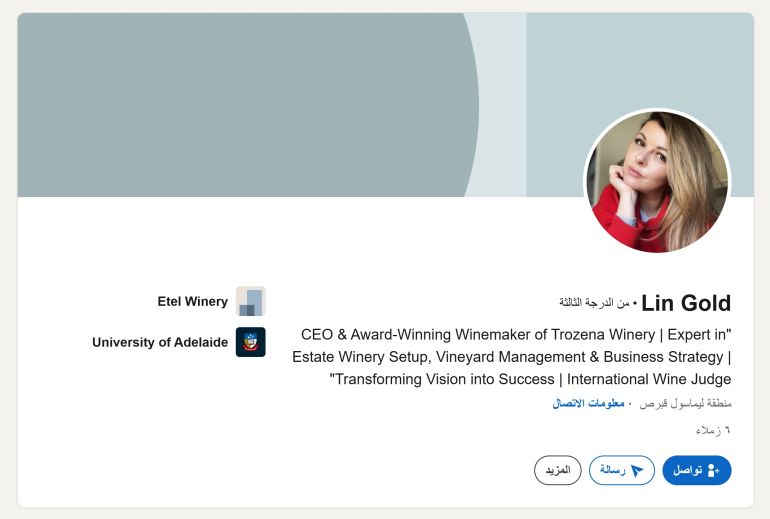The height and width of the screenshot is (519, 770).
Task: Open the Etel Winery company logo
Action: 250,301
